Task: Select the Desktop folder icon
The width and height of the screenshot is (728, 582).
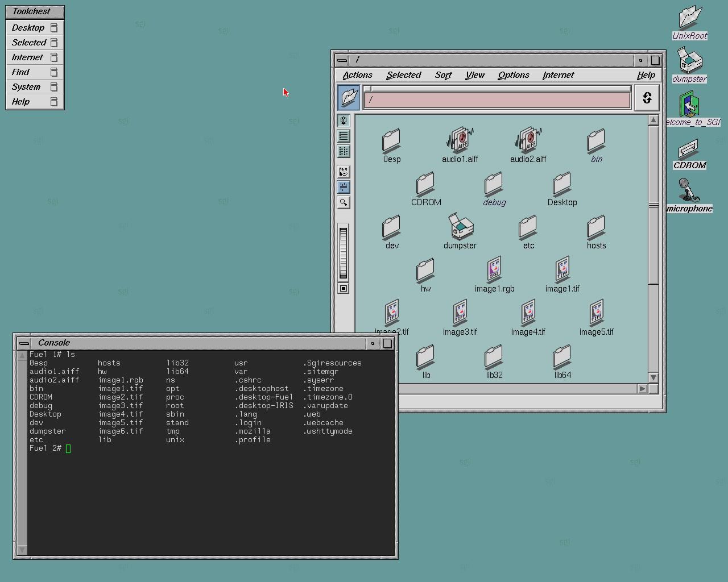Action: point(562,189)
